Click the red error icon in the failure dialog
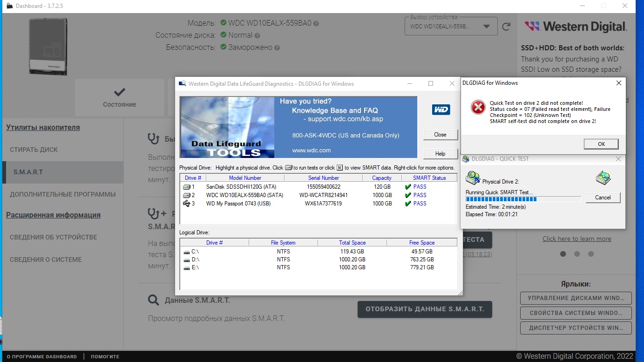Image resolution: width=644 pixels, height=362 pixels. pyautogui.click(x=478, y=108)
